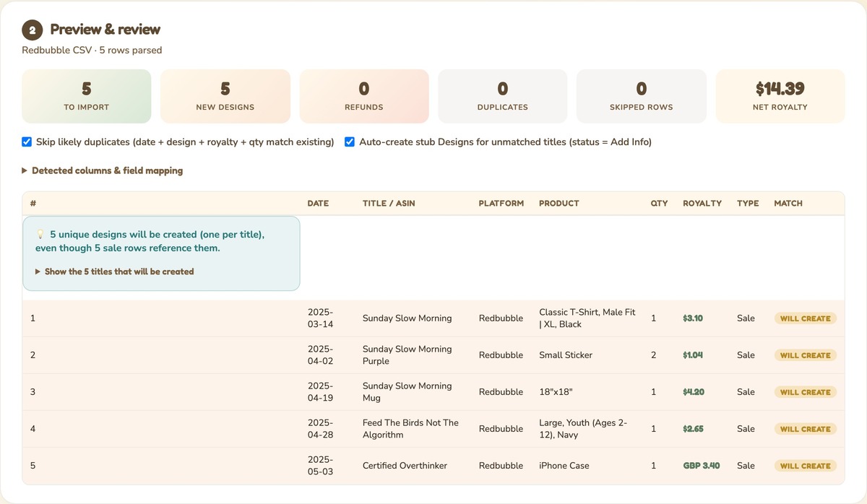Click product '18"x18"'
The height and width of the screenshot is (504, 867).
(556, 392)
